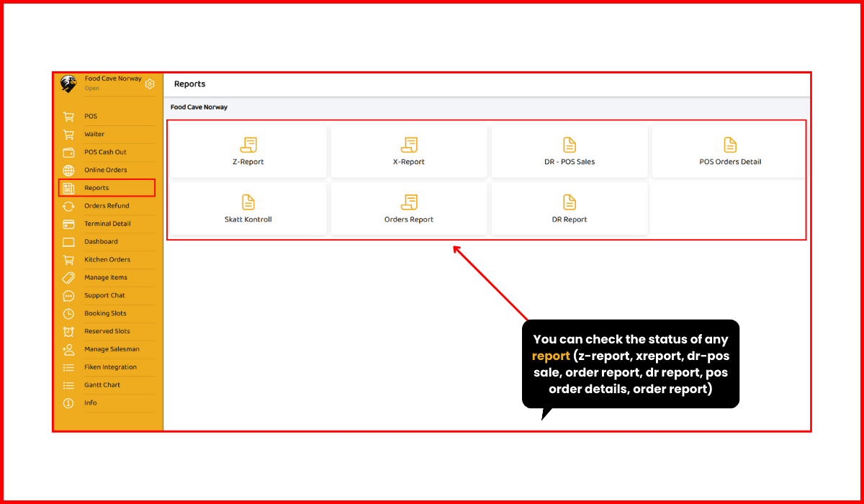Viewport: 864px width, 504px height.
Task: Click the Skatt Kontroll report icon
Action: tap(248, 202)
